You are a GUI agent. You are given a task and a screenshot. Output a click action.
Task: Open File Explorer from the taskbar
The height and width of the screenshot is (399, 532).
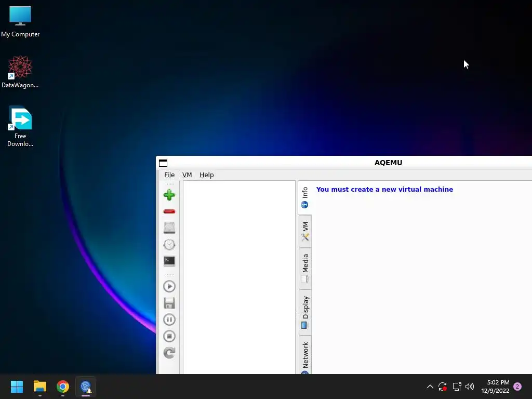[x=39, y=387]
